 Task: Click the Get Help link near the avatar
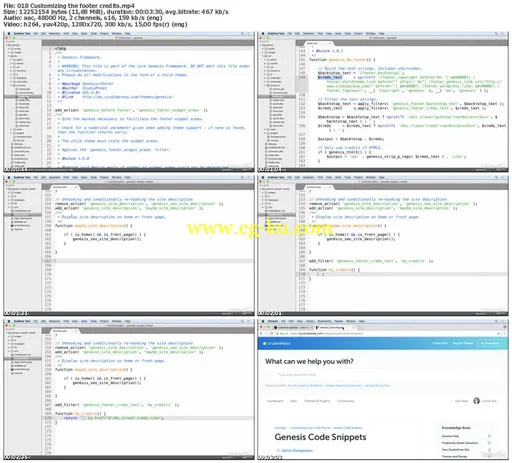462,401
